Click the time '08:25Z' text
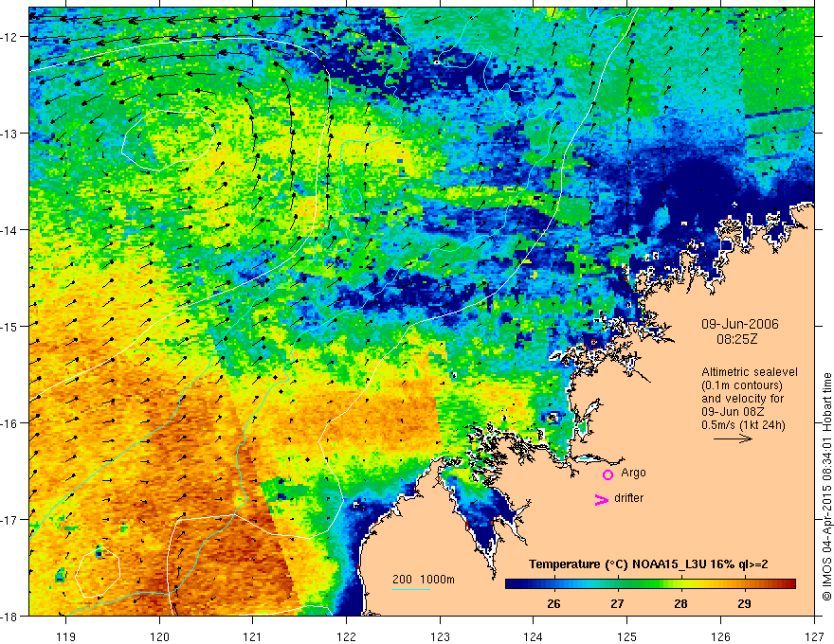This screenshot has width=834, height=644. [737, 339]
